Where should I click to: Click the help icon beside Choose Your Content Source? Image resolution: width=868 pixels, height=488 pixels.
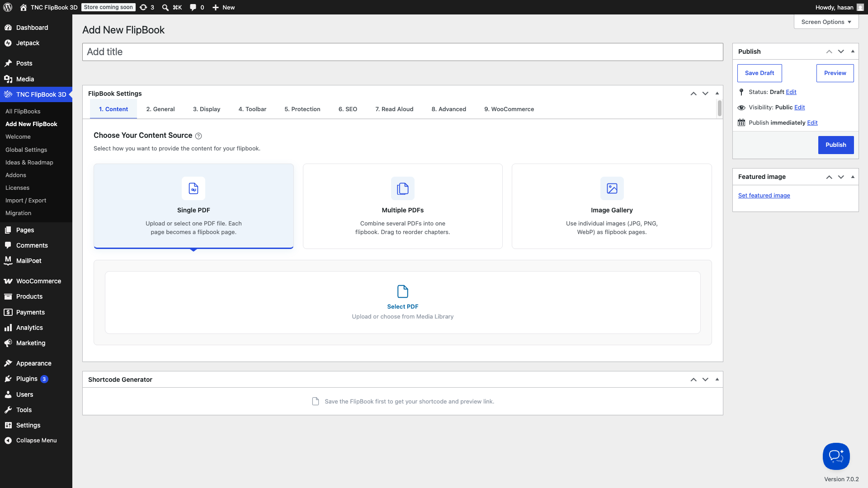tap(198, 136)
